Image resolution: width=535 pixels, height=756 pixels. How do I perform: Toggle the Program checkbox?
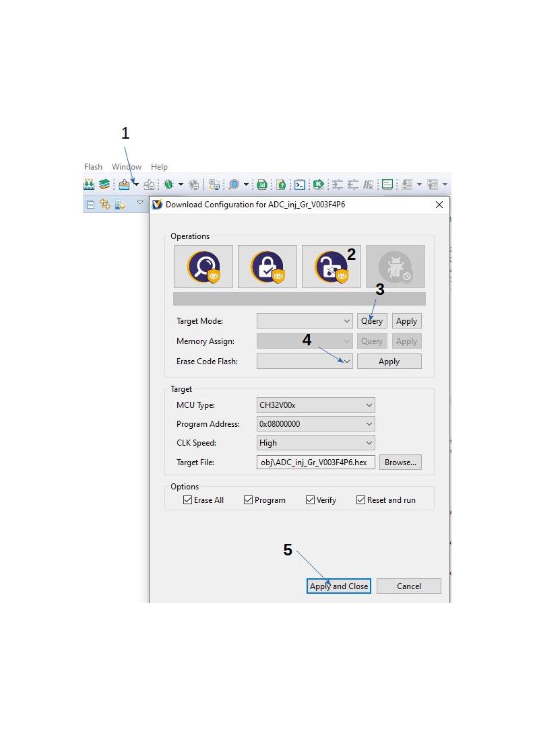[x=248, y=500]
